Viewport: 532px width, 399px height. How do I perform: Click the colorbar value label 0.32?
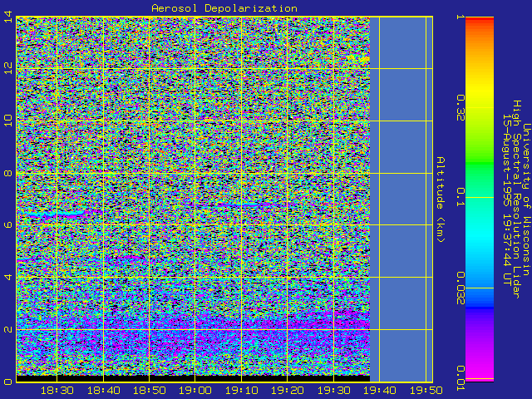[460, 108]
